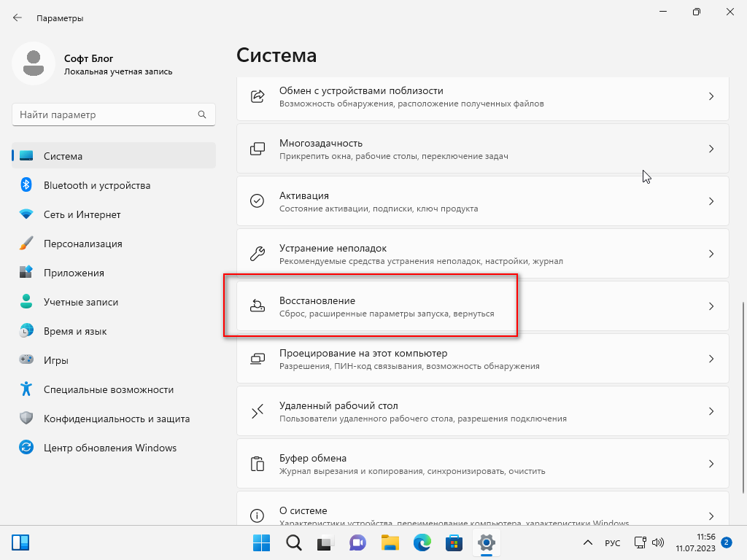Launch Microsoft Edge from taskbar
The image size is (747, 560).
422,542
